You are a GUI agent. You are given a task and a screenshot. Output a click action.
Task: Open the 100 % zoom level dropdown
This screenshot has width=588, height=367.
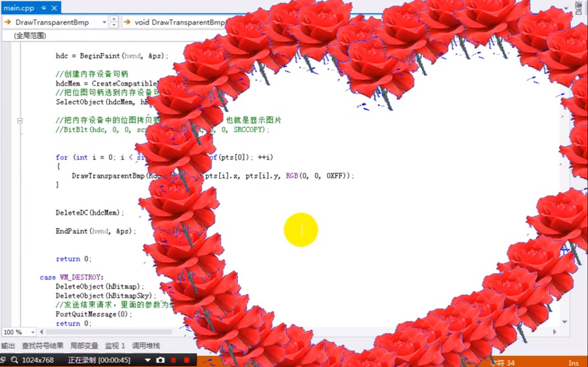[x=32, y=332]
